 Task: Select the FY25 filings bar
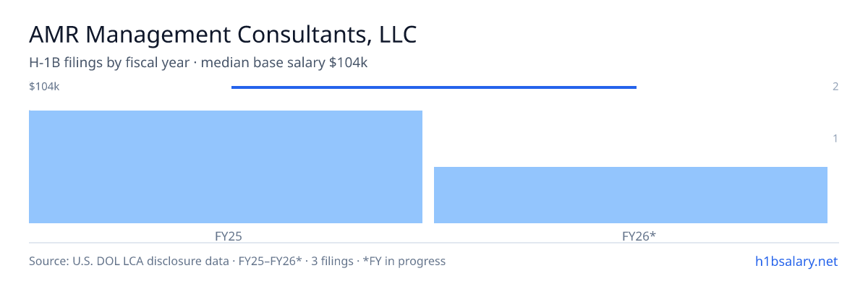pyautogui.click(x=226, y=167)
